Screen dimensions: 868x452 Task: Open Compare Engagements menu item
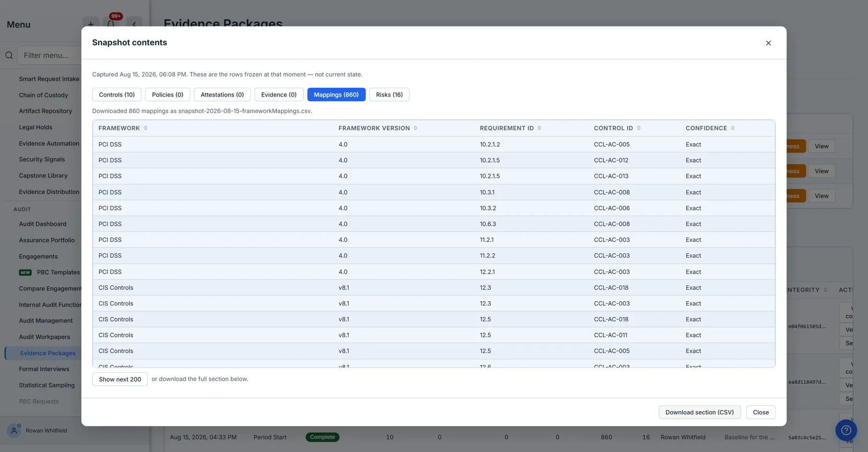coord(50,289)
